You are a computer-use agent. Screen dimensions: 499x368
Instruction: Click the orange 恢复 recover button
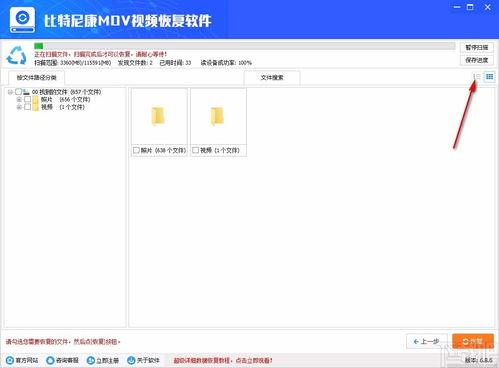click(x=473, y=341)
